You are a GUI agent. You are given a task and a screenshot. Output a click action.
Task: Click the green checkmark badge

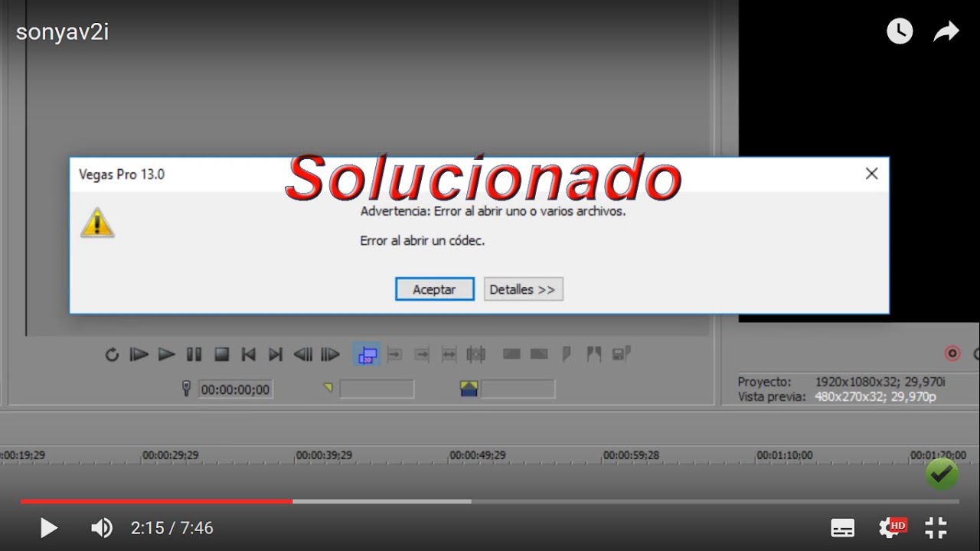coord(942,474)
